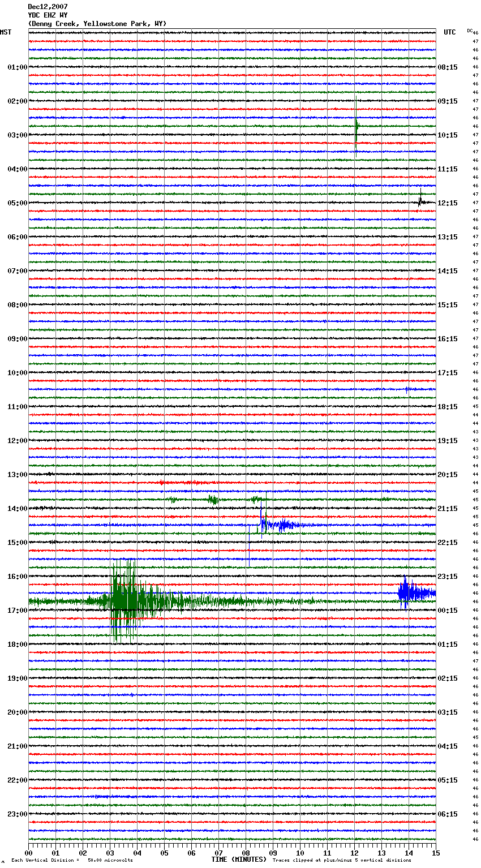Click the 14:15 UTC time label
481x868 pixels.
[x=448, y=271]
